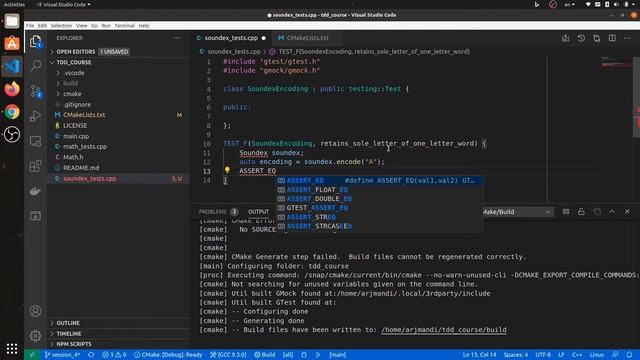This screenshot has height=360, width=640.
Task: Open the Edit menu
Action: (x=42, y=25)
